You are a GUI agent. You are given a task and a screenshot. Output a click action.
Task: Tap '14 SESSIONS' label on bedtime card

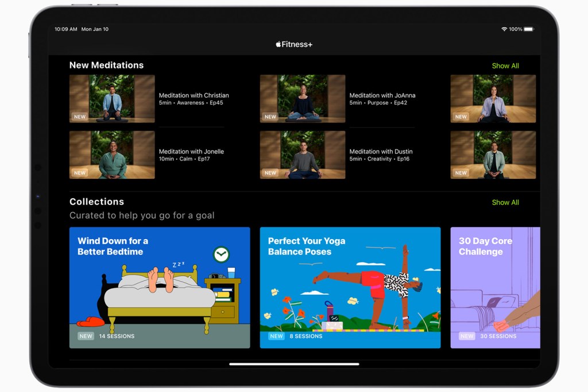(117, 336)
